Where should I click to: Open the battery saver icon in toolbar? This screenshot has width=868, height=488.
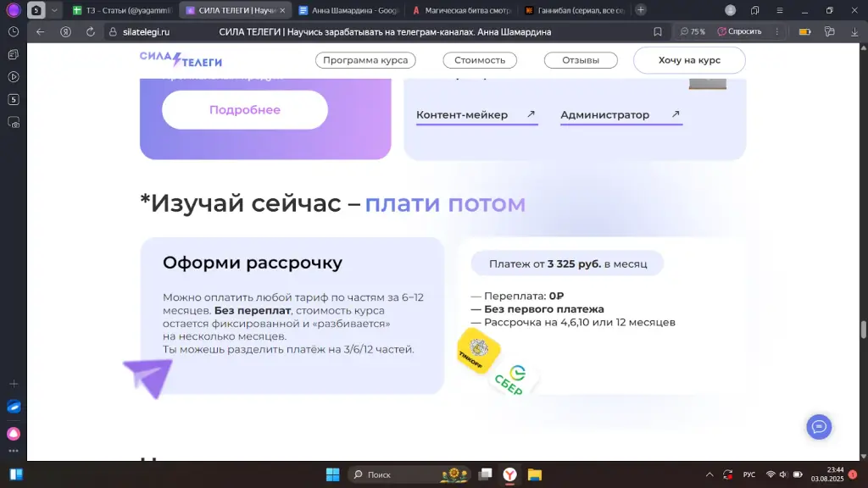(x=805, y=32)
